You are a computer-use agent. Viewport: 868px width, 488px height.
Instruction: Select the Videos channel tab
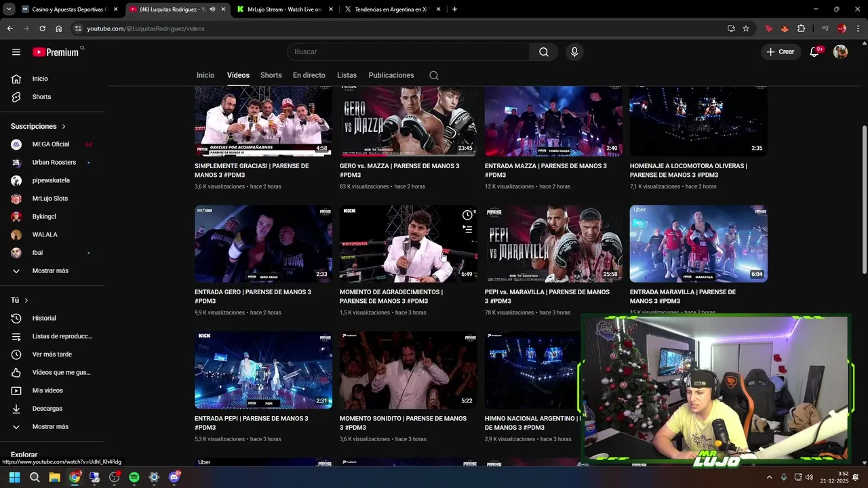coord(238,75)
